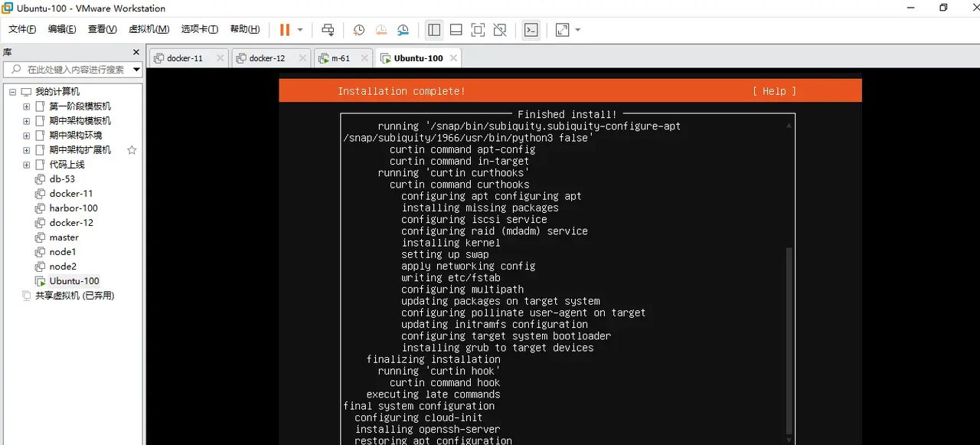Viewport: 980px width, 445px height.
Task: Open the pause button dropdown arrow
Action: 300,29
